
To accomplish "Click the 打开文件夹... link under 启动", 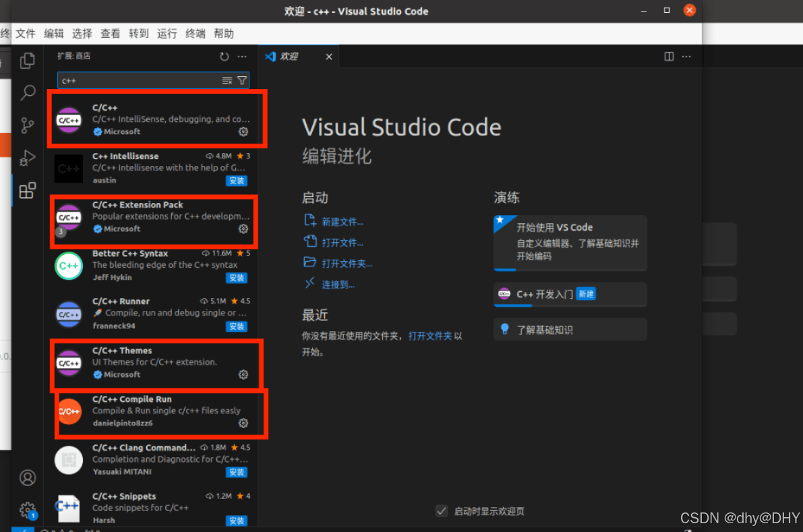I will tap(347, 264).
